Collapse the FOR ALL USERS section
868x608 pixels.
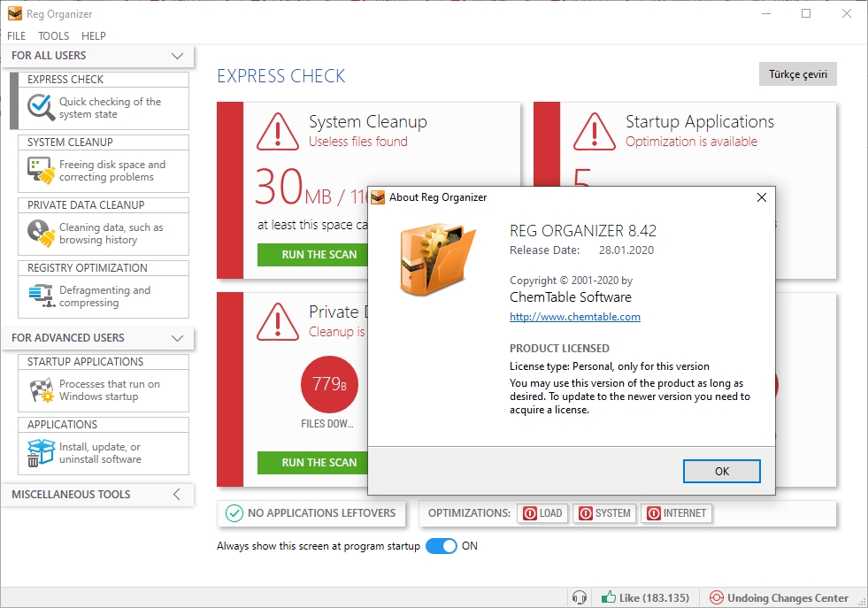point(177,56)
